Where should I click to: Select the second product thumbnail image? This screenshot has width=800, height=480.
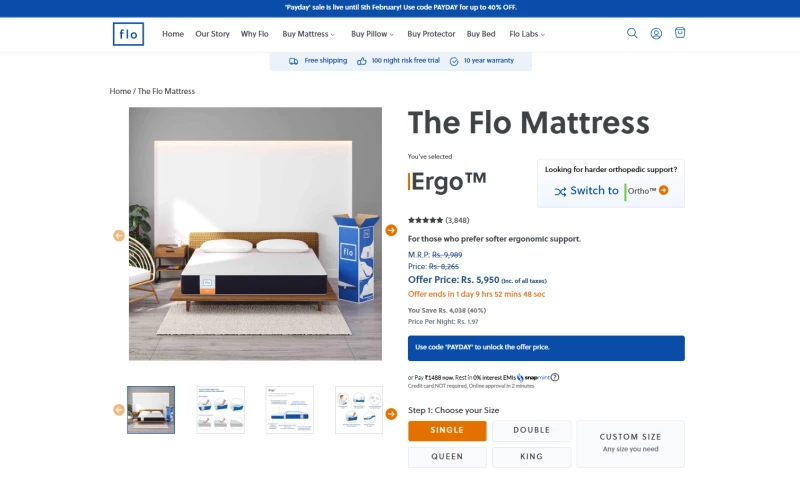click(x=220, y=410)
